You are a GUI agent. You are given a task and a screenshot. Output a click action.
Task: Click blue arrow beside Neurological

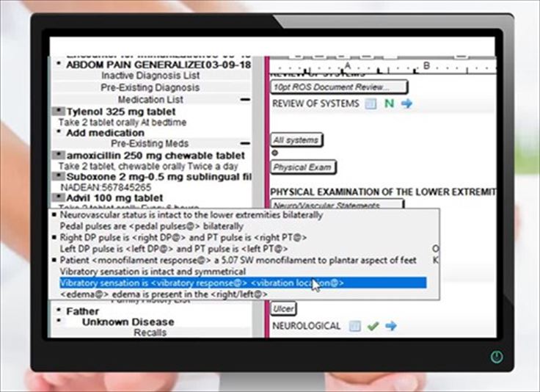(390, 326)
